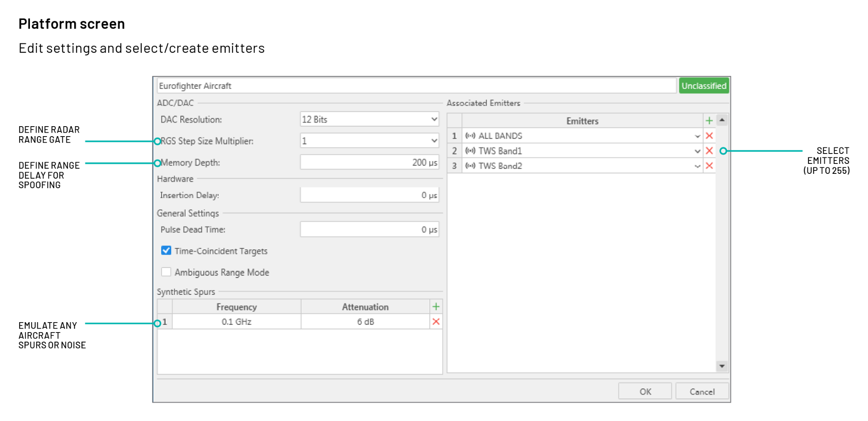Viewport: 868px width, 421px height.
Task: Select the 0.1 GHz frequency cell
Action: point(237,322)
